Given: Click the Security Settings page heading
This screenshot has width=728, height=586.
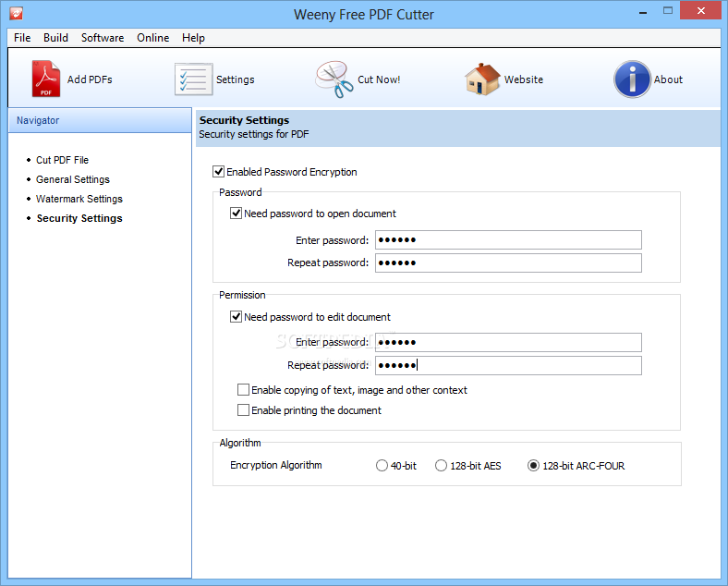Looking at the screenshot, I should (x=244, y=120).
